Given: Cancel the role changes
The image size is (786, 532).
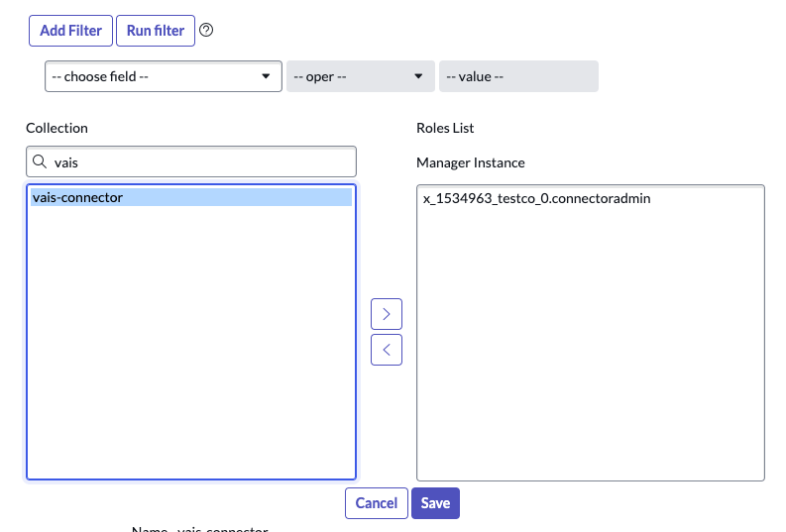Looking at the screenshot, I should (376, 503).
